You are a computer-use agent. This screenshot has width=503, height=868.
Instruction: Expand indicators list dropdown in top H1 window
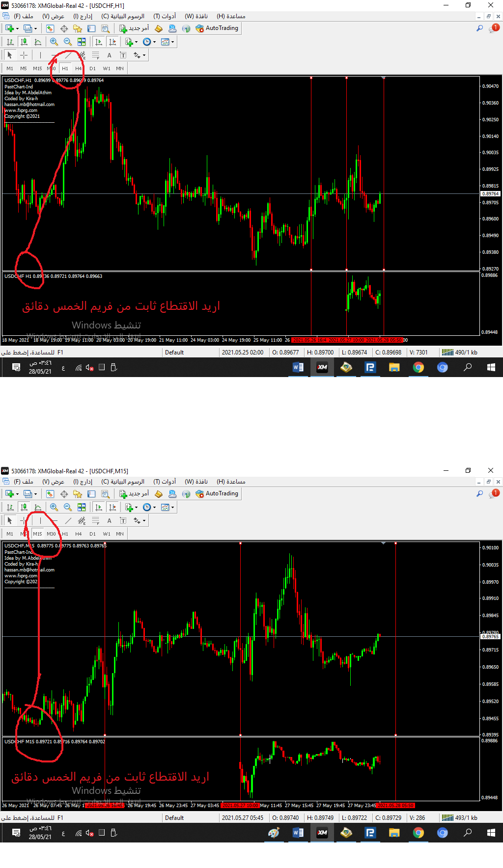[x=131, y=42]
